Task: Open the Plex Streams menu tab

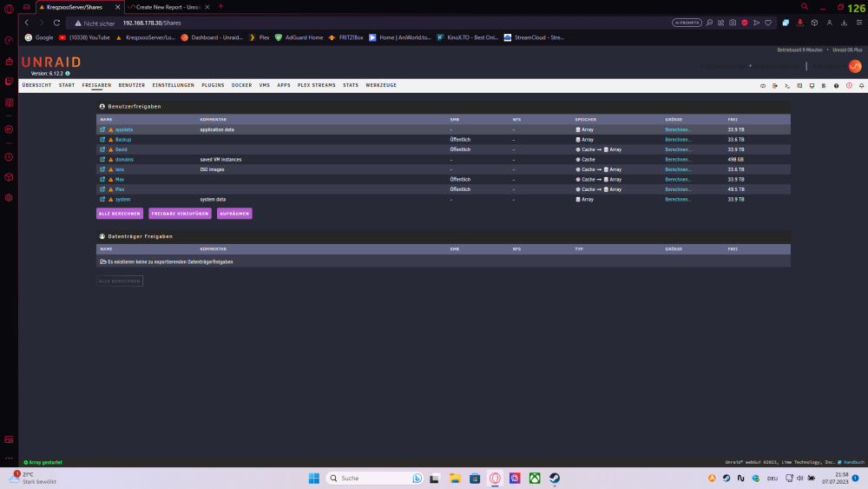Action: coord(317,85)
